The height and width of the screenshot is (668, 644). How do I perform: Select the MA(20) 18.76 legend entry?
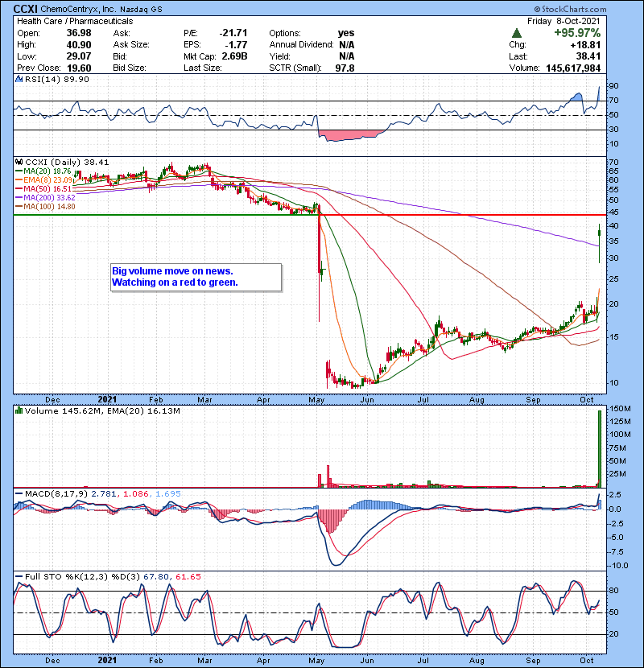[43, 171]
